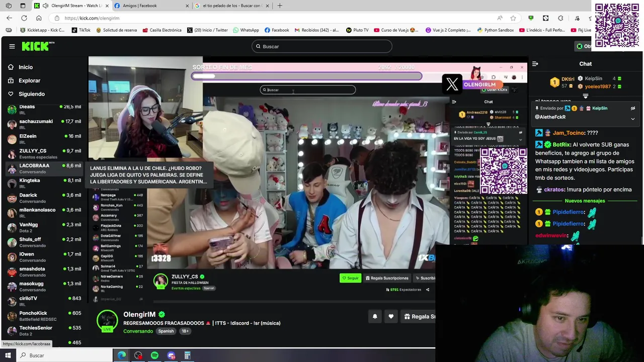The height and width of the screenshot is (362, 644).
Task: Open a new browser tab
Action: click(280, 6)
